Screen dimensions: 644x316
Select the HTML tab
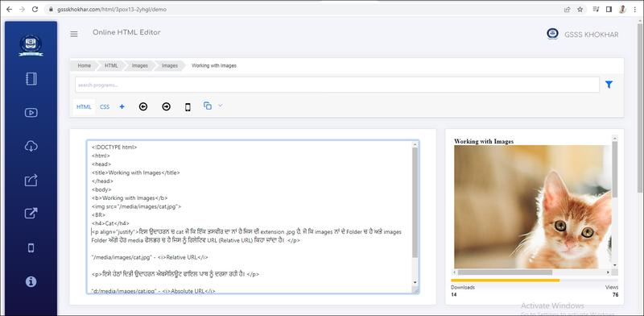pos(84,107)
